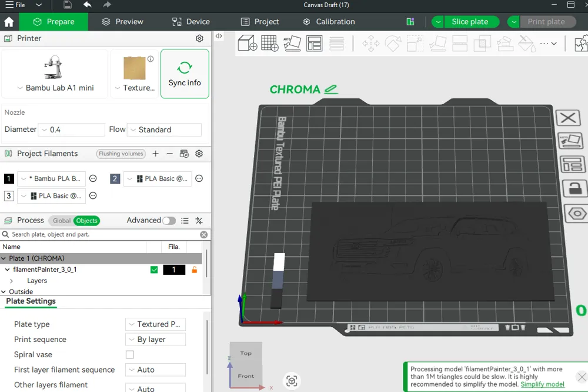Image resolution: width=588 pixels, height=392 pixels.
Task: Open the nozzle Diameter dropdown
Action: 72,129
